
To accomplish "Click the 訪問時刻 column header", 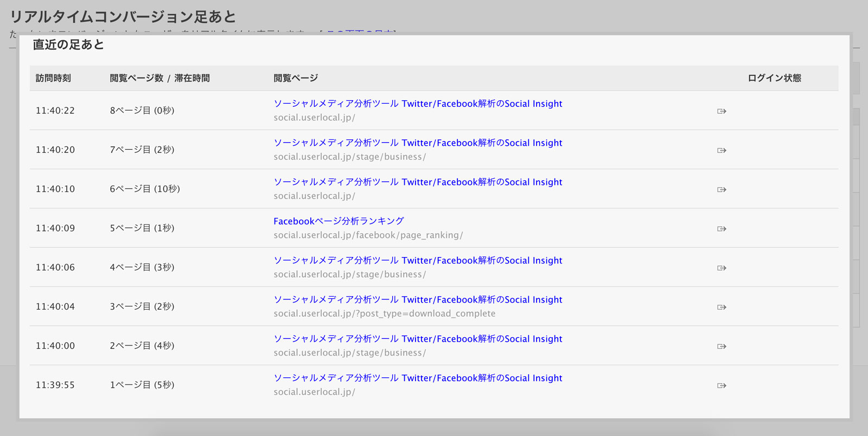I will 53,78.
